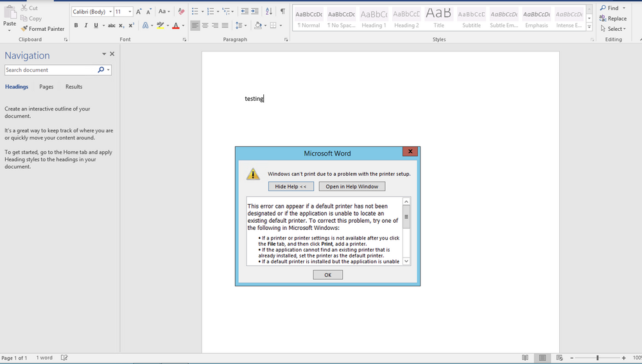
Task: Switch to Results tab in Navigation
Action: (x=74, y=87)
